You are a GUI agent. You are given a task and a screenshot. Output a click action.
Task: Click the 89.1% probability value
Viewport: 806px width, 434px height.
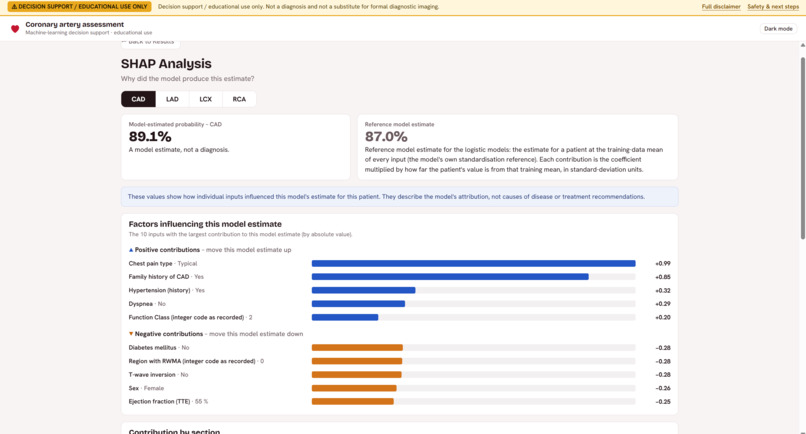[x=150, y=137]
